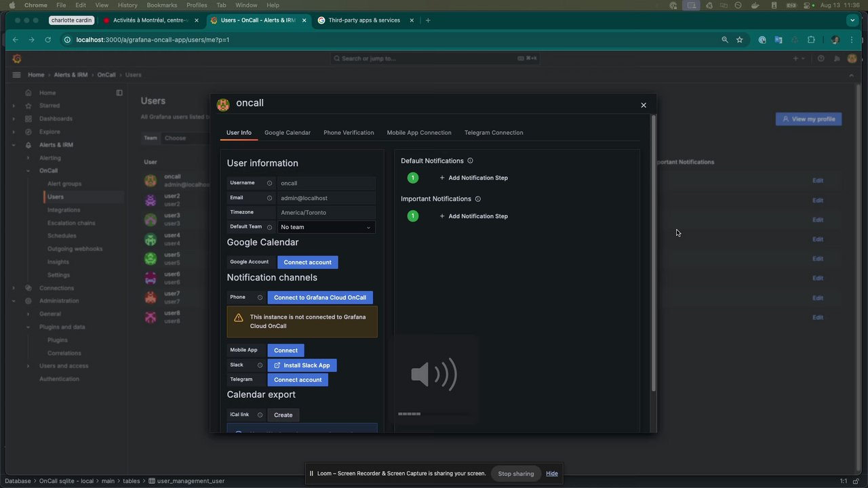Reload the page in Chrome
The height and width of the screenshot is (488, 868).
[47, 40]
